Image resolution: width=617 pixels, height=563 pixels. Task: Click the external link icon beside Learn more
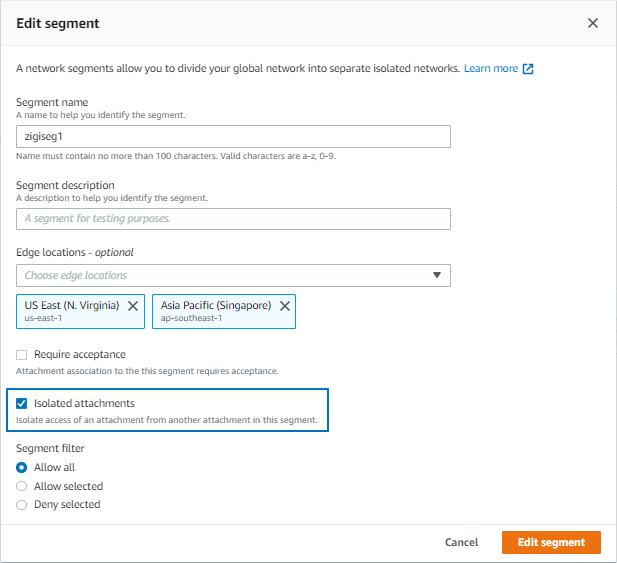pyautogui.click(x=528, y=69)
